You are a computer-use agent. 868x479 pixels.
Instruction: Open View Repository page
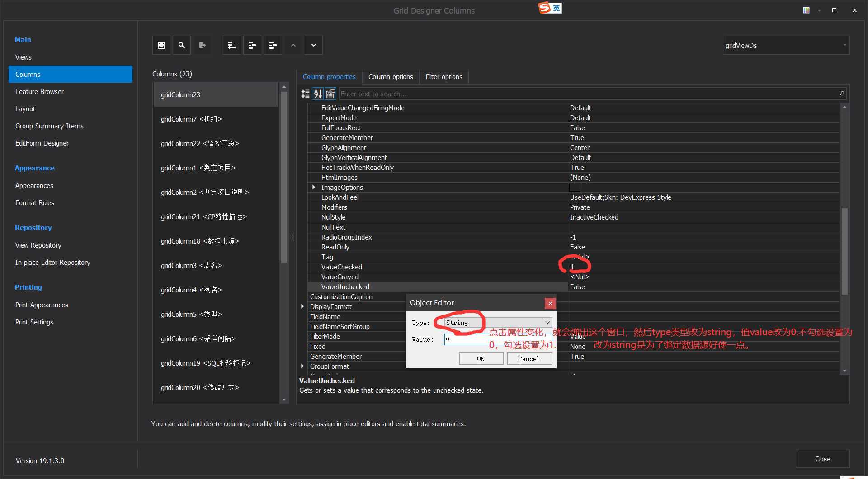[x=71, y=245]
